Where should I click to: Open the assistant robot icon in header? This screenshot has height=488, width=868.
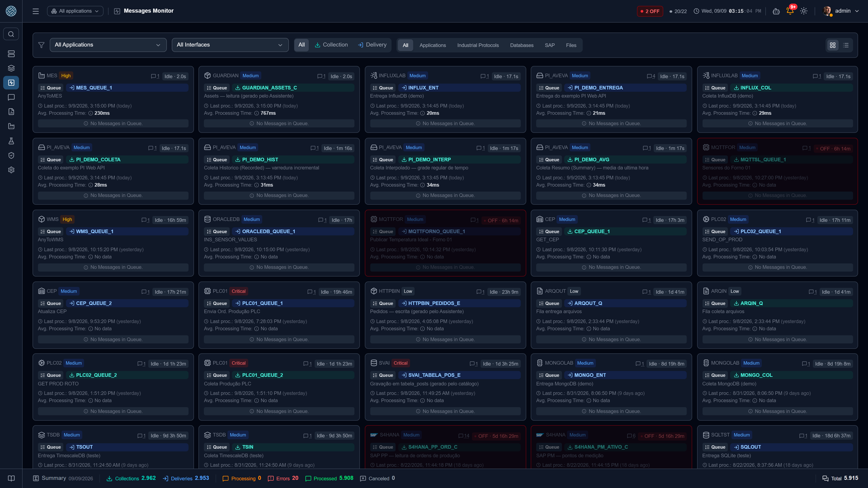776,11
